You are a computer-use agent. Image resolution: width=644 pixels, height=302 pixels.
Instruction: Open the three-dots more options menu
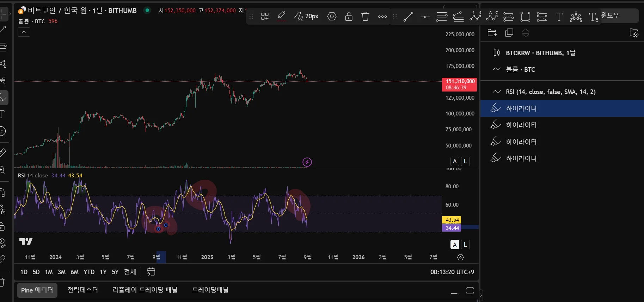coord(382,17)
